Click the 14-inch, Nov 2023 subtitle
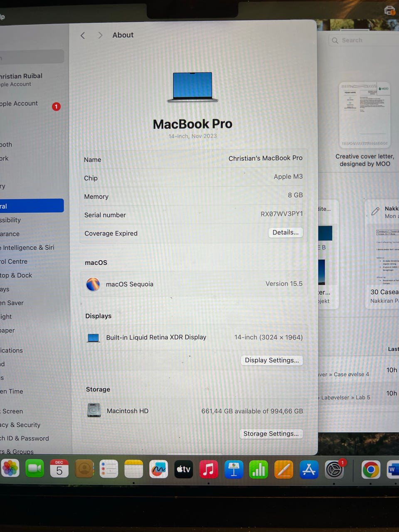The image size is (399, 532). pyautogui.click(x=192, y=136)
